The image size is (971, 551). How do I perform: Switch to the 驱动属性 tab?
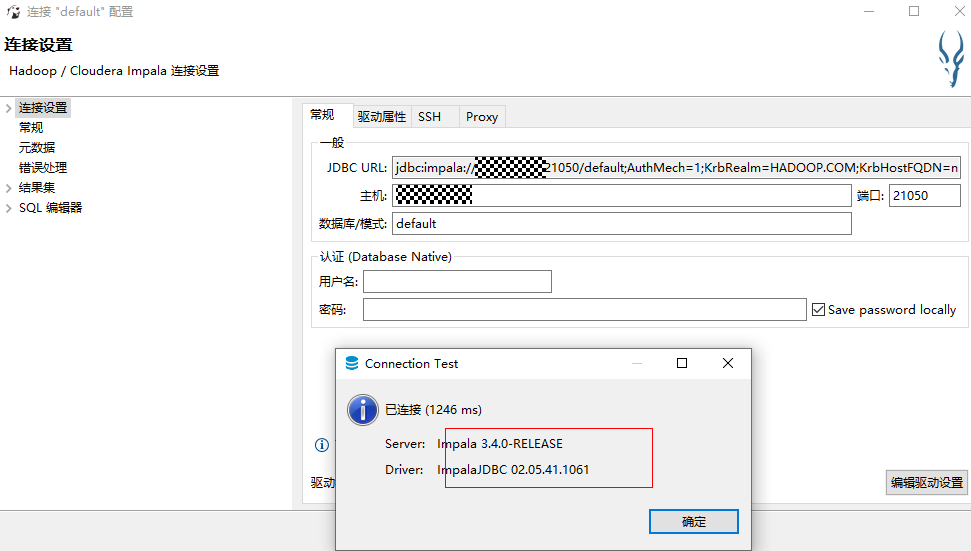coord(381,116)
